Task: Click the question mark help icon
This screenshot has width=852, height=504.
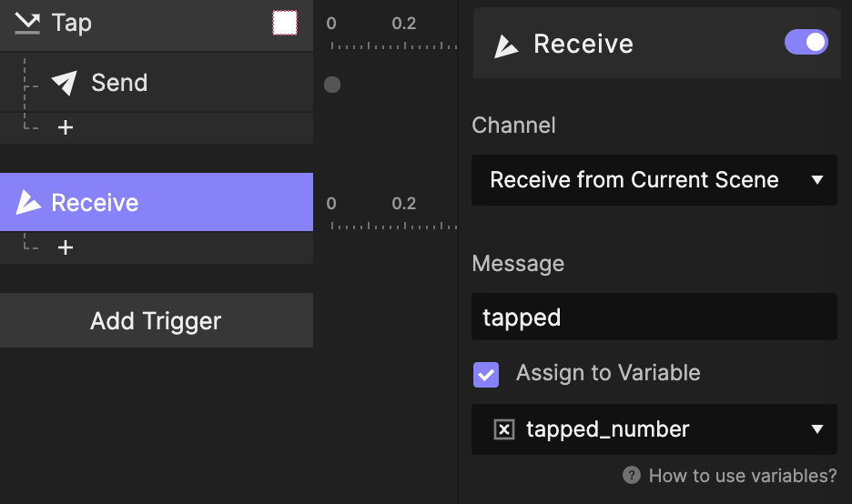Action: tap(632, 475)
